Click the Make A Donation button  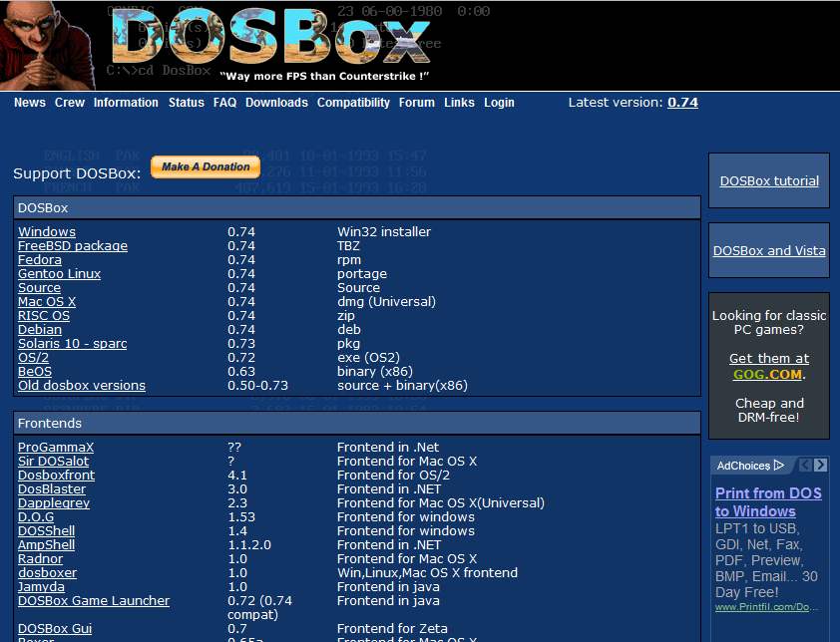click(x=206, y=167)
